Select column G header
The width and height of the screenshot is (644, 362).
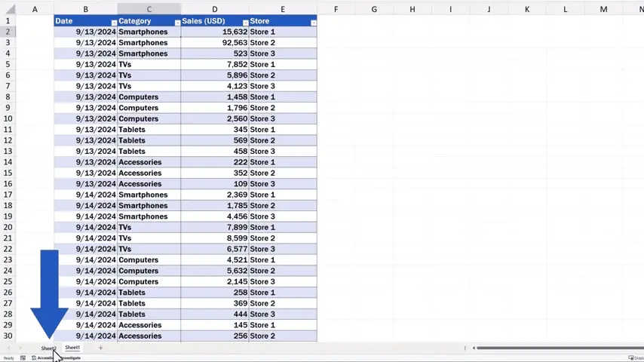(374, 9)
